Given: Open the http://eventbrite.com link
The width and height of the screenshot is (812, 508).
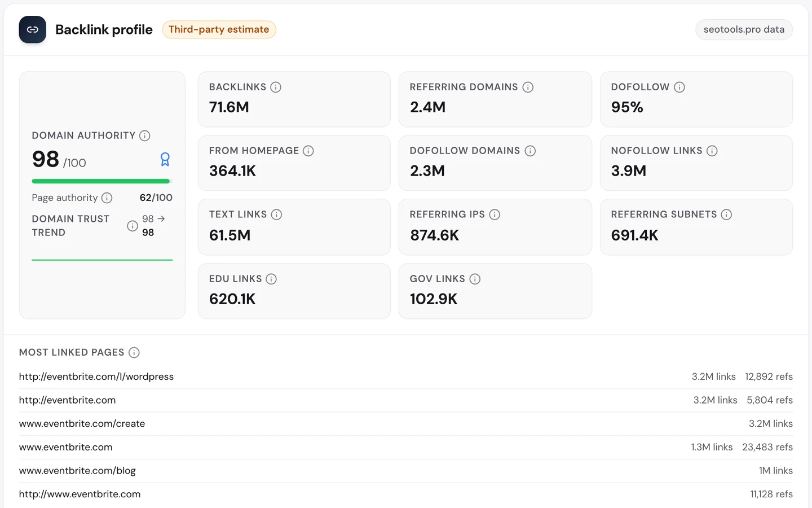Looking at the screenshot, I should [x=67, y=400].
